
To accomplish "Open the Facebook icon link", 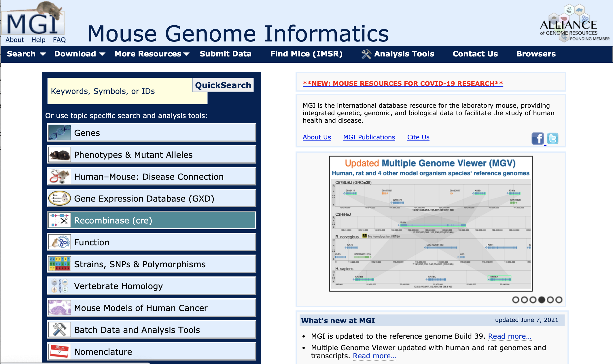I will click(x=538, y=139).
